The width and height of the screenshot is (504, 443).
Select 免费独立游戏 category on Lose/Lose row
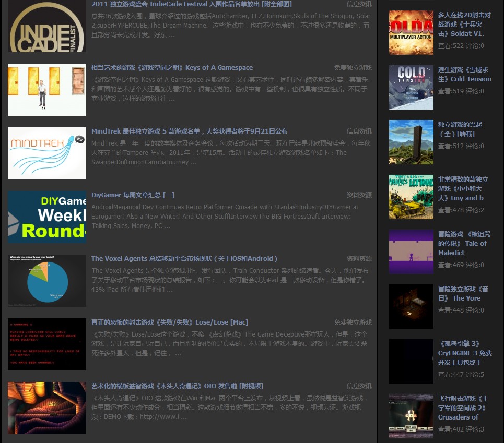click(353, 322)
